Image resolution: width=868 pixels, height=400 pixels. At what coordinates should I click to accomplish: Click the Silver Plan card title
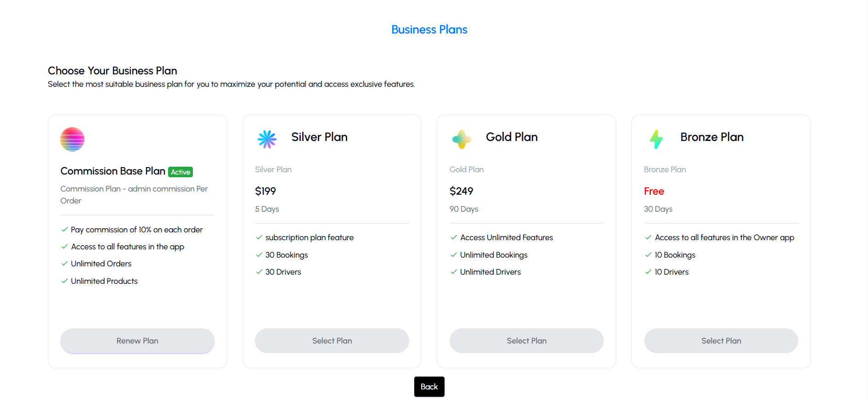(x=319, y=137)
